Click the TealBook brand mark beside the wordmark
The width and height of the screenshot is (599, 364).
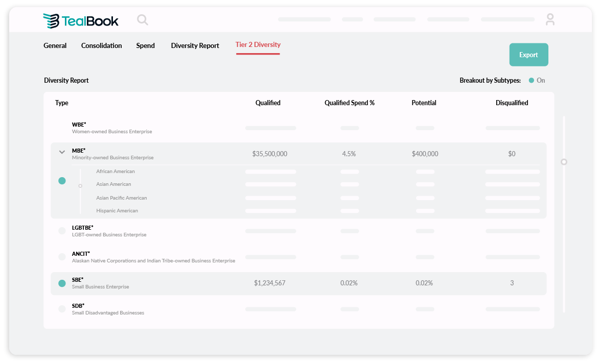pos(51,20)
